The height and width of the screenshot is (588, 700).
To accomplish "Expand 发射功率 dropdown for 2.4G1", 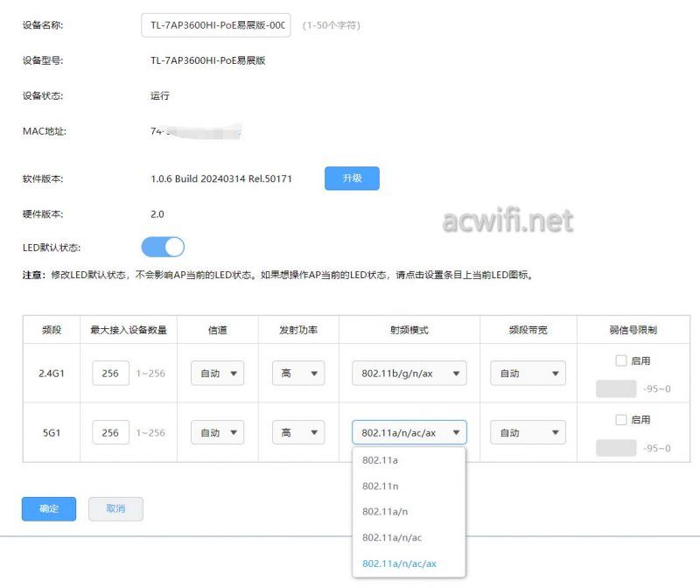I will click(297, 374).
